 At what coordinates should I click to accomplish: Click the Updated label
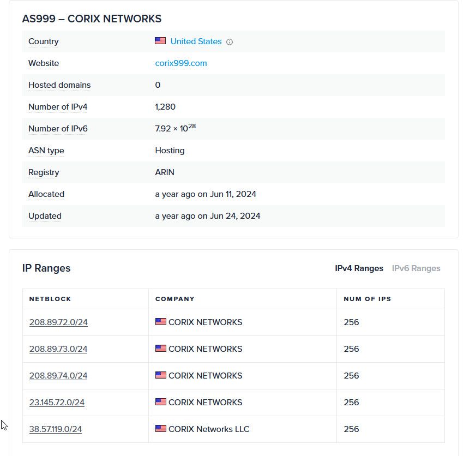pyautogui.click(x=45, y=216)
